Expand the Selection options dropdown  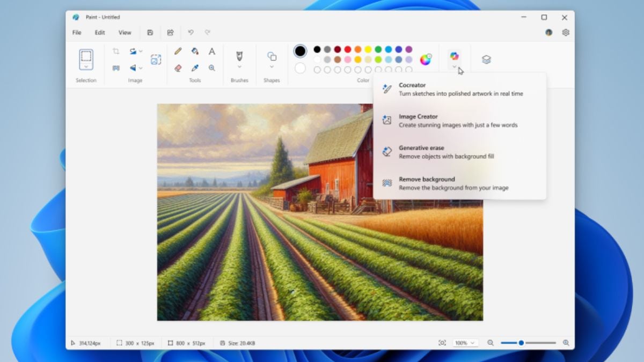point(86,67)
